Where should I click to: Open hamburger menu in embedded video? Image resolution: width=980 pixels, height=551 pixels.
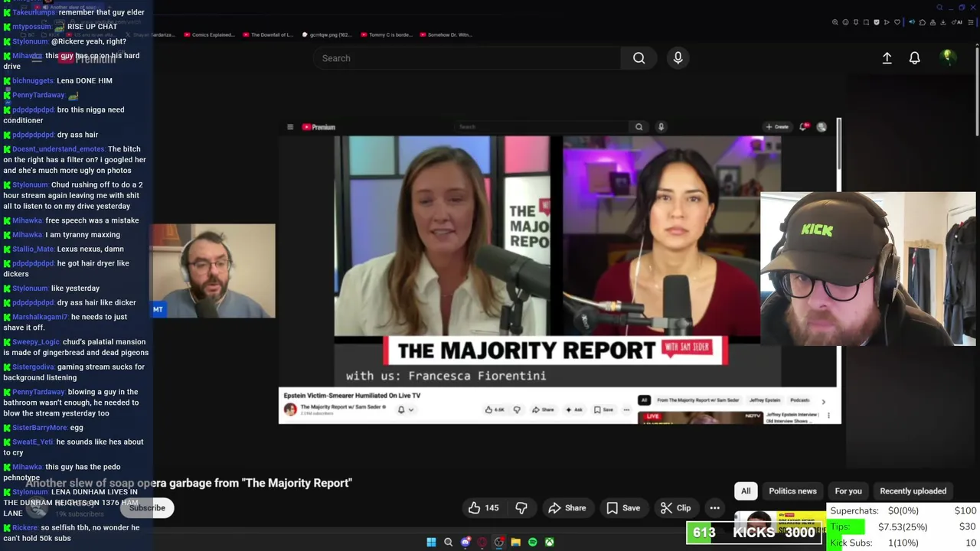pos(290,127)
